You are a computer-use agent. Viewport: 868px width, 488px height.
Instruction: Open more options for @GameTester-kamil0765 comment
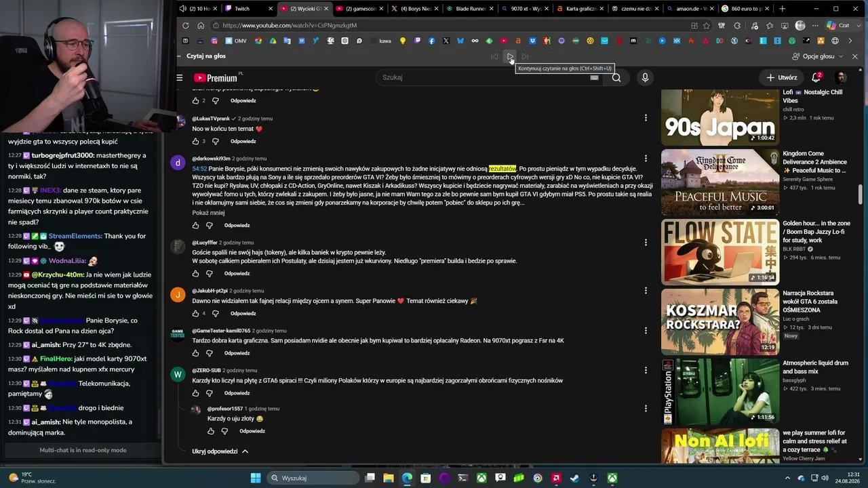tap(646, 330)
